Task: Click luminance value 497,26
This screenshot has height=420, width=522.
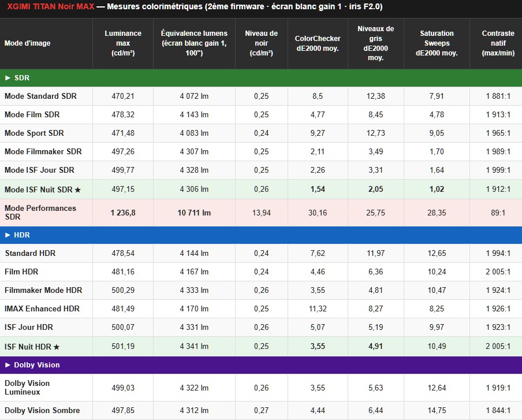Action: click(x=123, y=151)
